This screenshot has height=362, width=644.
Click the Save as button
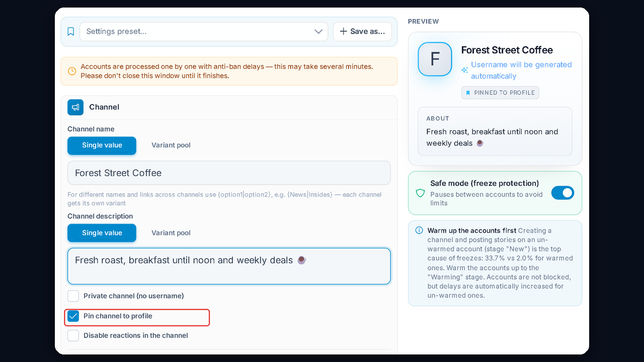[x=362, y=32]
